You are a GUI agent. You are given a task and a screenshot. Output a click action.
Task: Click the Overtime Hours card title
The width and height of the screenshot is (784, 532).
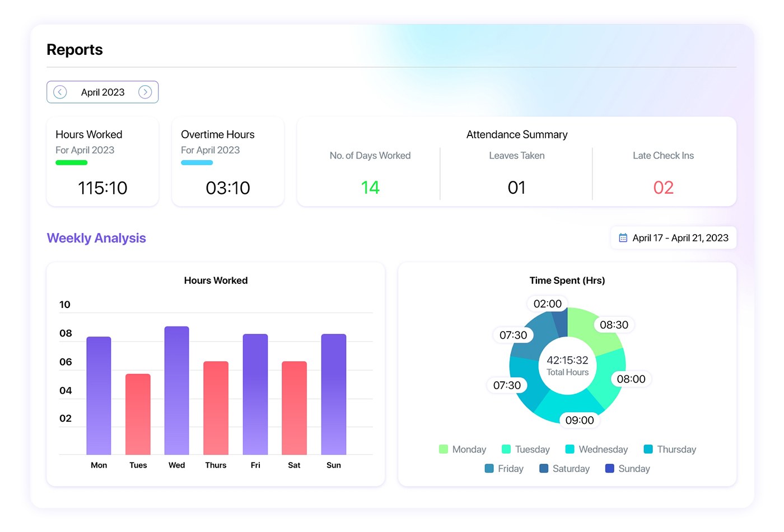coord(218,134)
